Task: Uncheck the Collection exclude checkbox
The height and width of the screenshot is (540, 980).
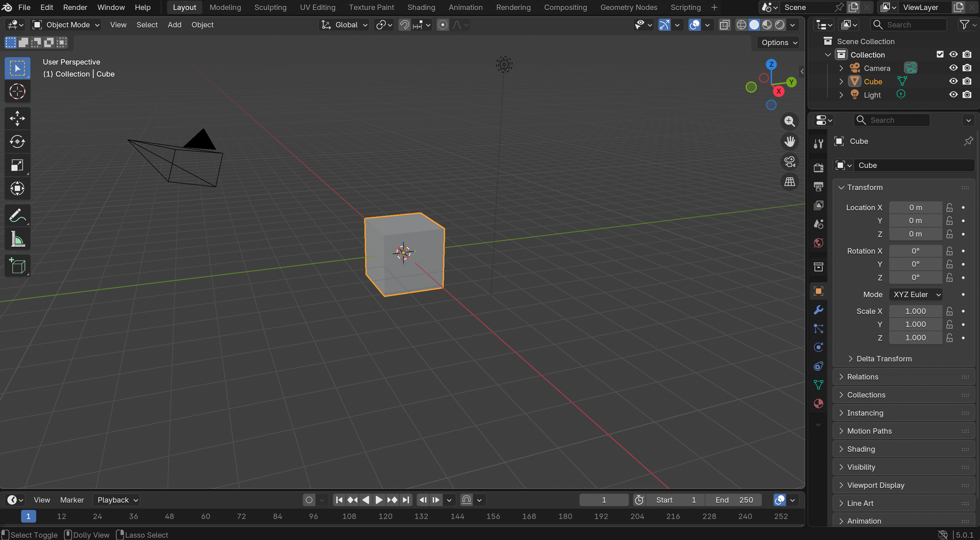Action: [x=940, y=54]
